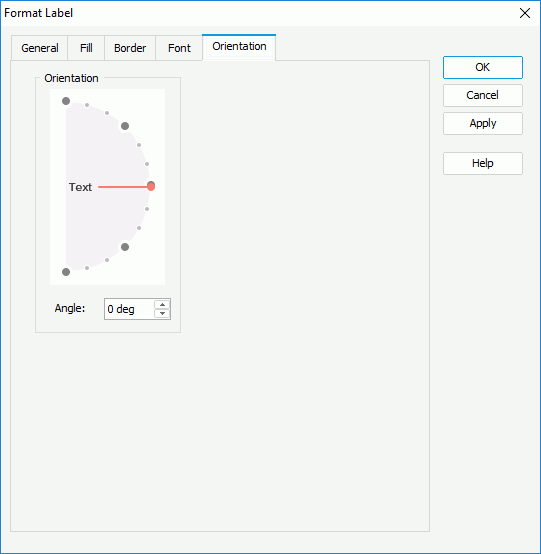The width and height of the screenshot is (541, 554).
Task: Increase the angle with the up arrow
Action: tap(162, 305)
